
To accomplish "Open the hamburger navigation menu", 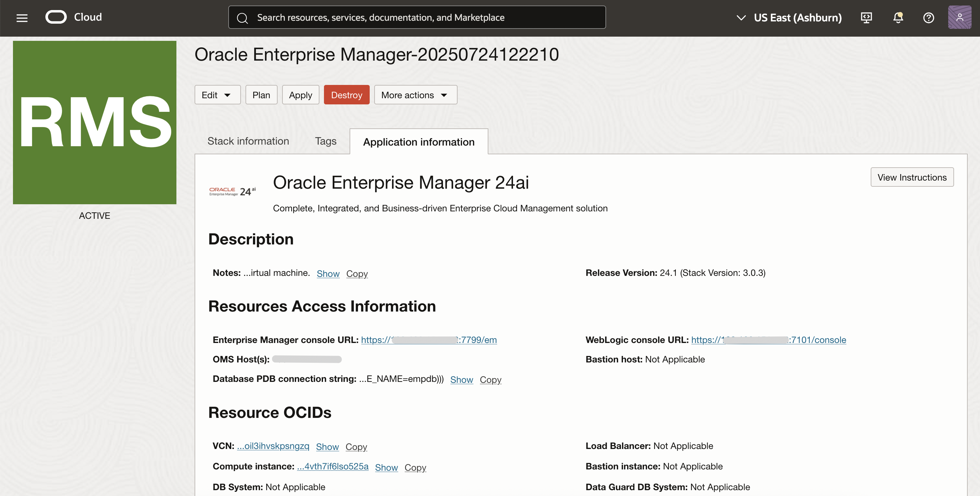I will pyautogui.click(x=22, y=18).
